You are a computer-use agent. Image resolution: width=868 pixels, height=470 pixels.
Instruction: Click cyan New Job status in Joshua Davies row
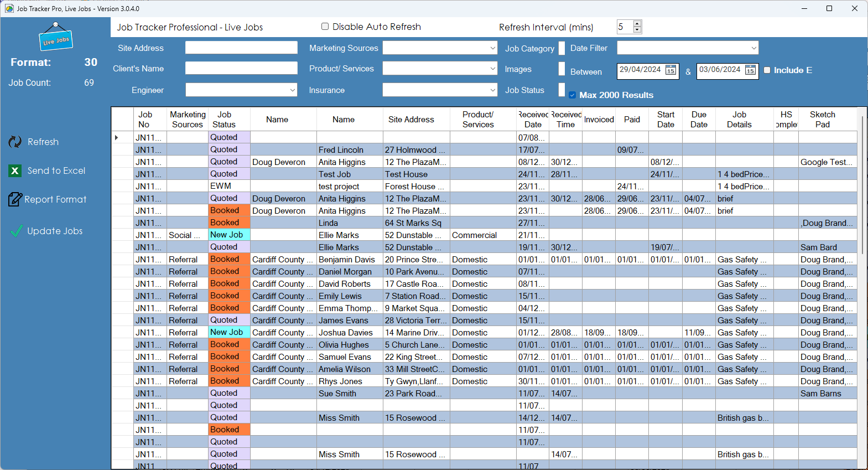230,332
